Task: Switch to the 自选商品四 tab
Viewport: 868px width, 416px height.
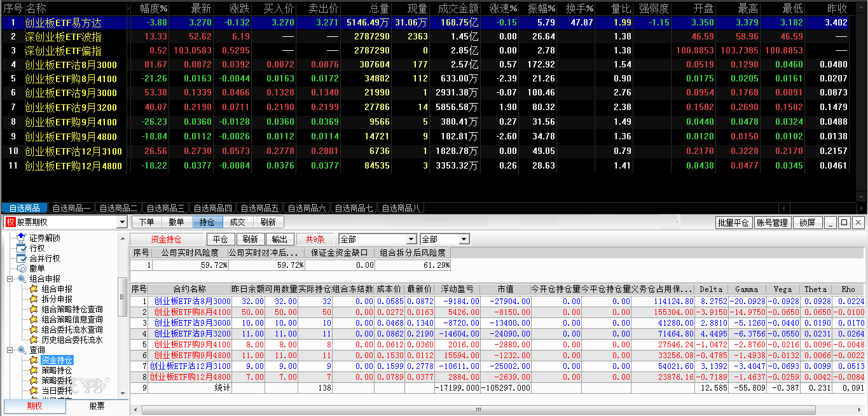Action: (212, 208)
